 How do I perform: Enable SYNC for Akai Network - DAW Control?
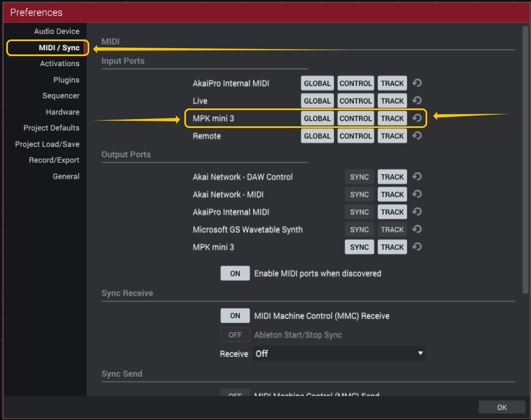(360, 177)
